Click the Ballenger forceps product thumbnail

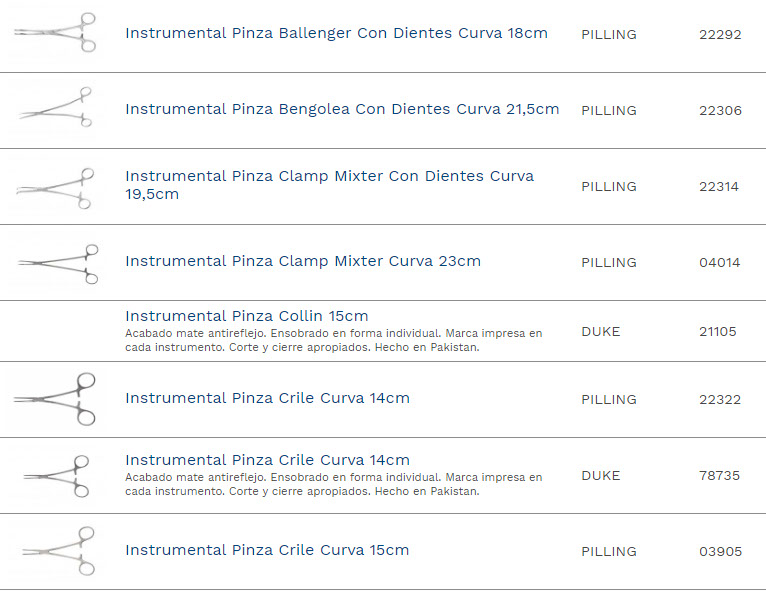[56, 33]
